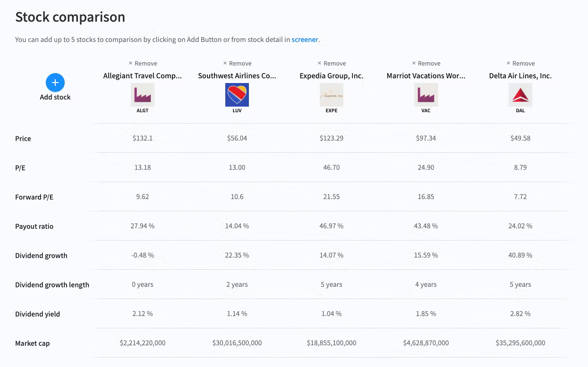Screen dimensions: 588x367
Task: Click the Delta Air Lines logo
Action: 520,95
